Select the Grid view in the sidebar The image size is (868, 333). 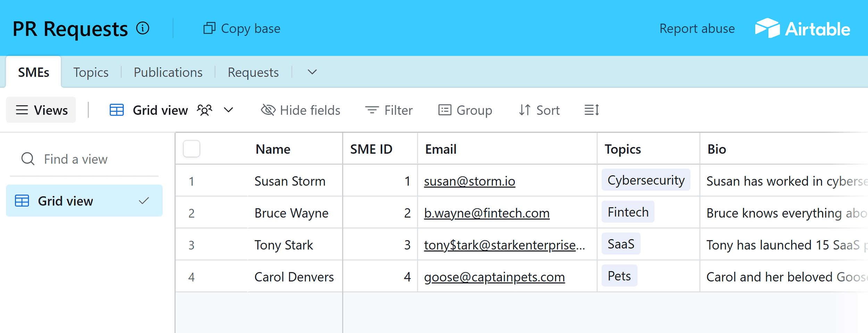point(65,201)
